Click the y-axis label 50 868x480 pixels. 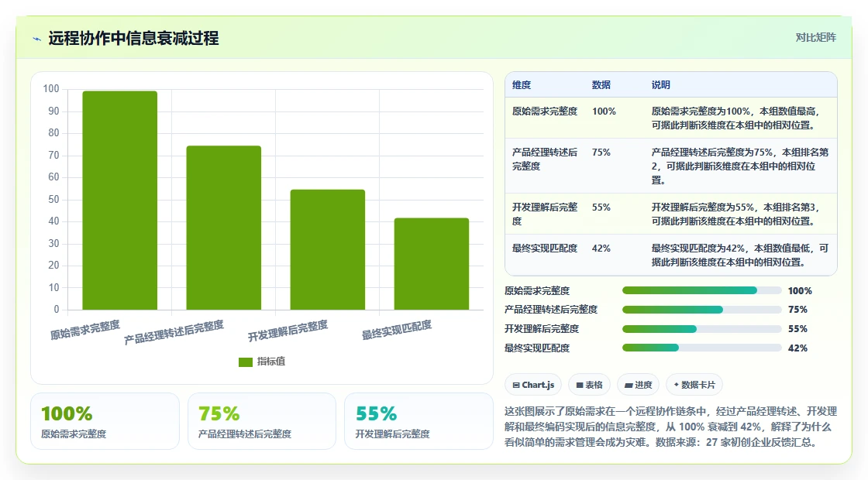pos(53,199)
